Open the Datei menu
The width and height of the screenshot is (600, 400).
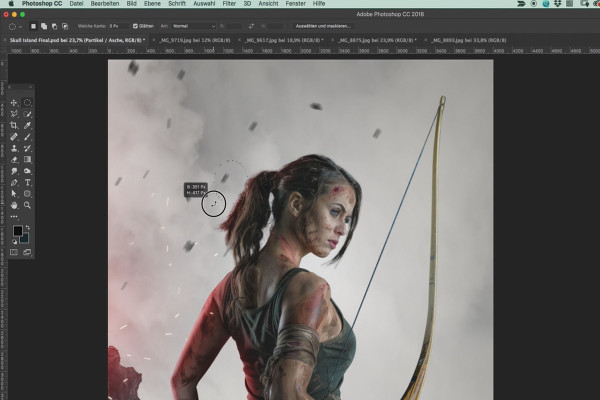pos(77,3)
